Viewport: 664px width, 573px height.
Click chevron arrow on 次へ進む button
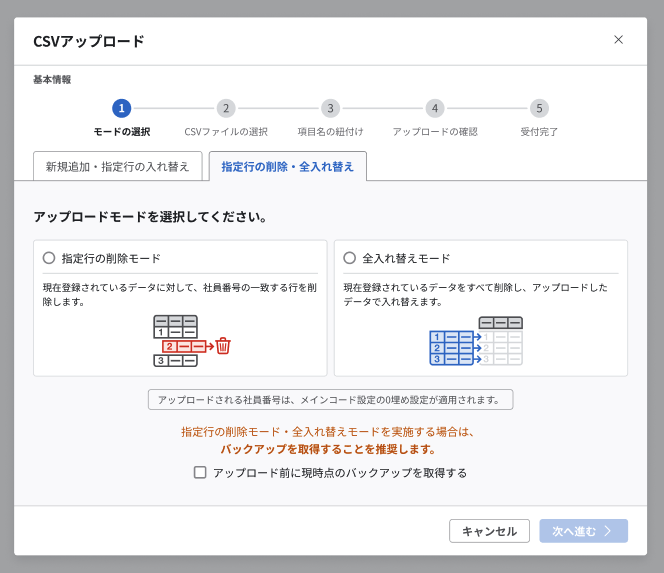click(607, 531)
